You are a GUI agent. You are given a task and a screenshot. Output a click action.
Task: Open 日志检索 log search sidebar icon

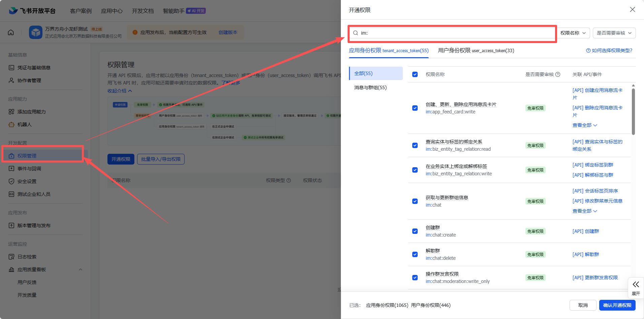(11, 257)
